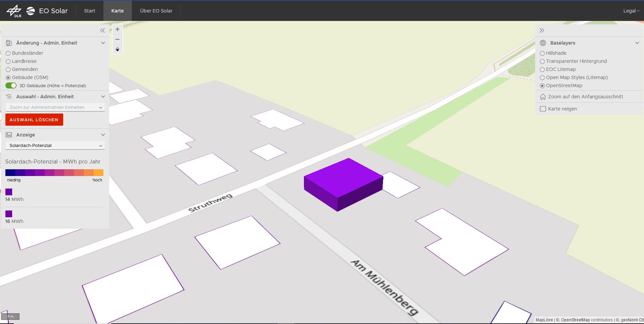Click the map zoom out minus button
Viewport: 644px width, 324px height.
117,40
